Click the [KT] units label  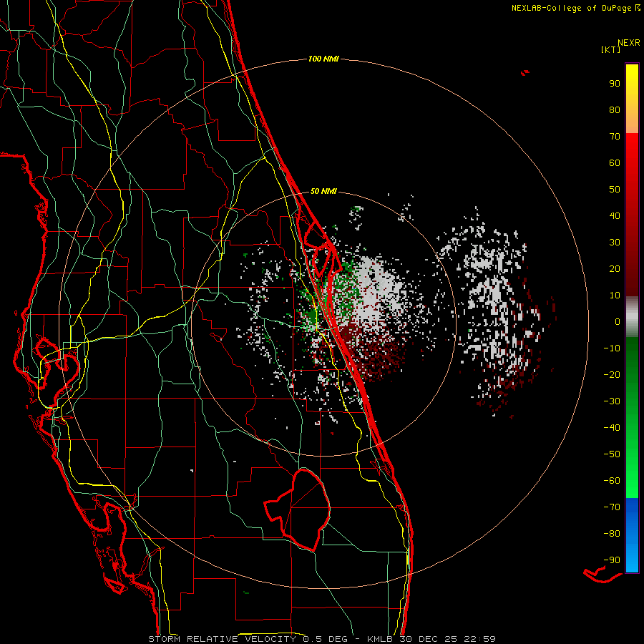point(611,49)
